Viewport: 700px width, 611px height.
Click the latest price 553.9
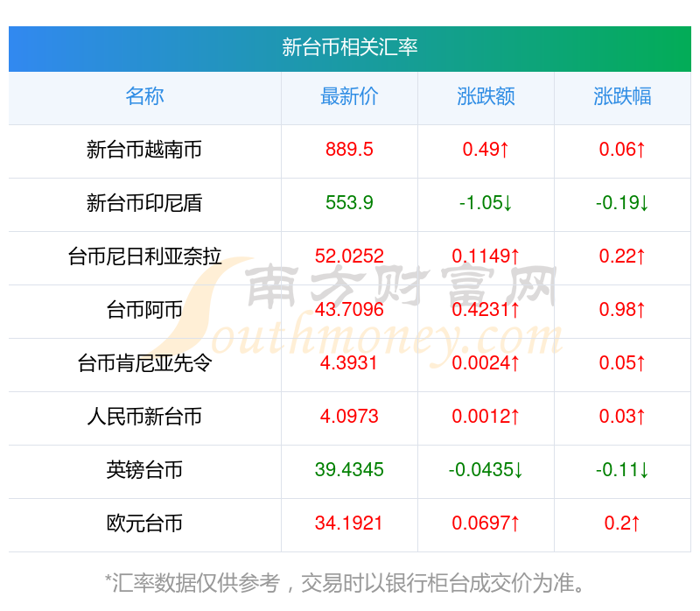349,203
